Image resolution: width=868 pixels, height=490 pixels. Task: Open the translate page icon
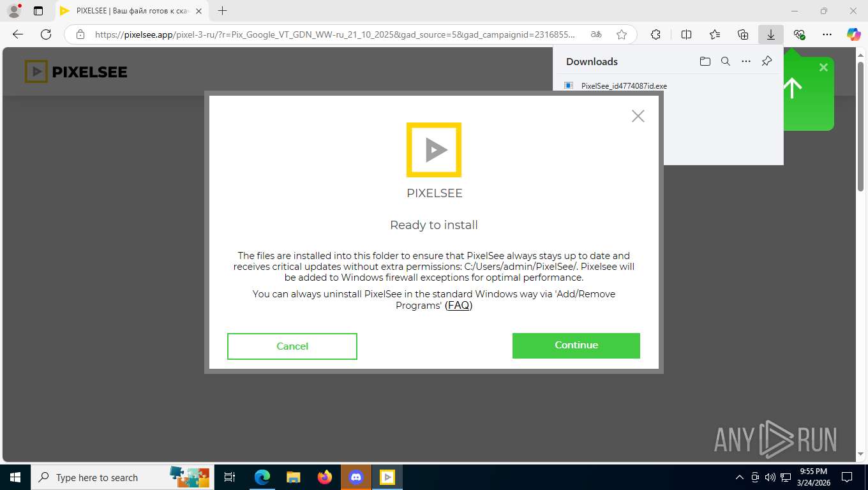click(x=596, y=34)
